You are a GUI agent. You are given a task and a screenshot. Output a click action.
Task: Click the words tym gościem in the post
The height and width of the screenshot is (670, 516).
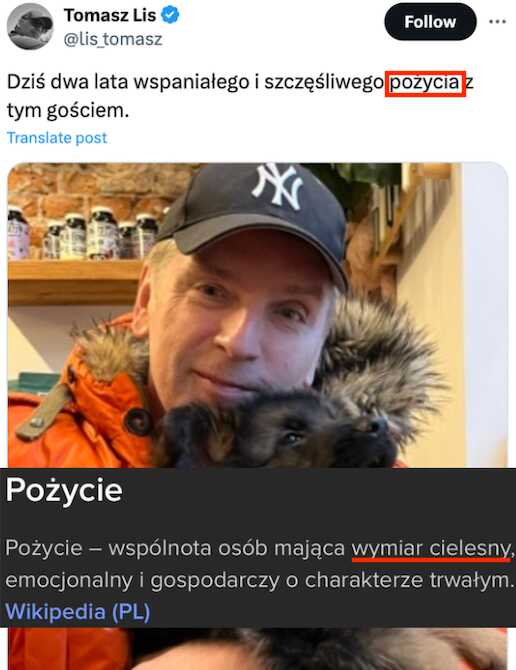click(68, 111)
